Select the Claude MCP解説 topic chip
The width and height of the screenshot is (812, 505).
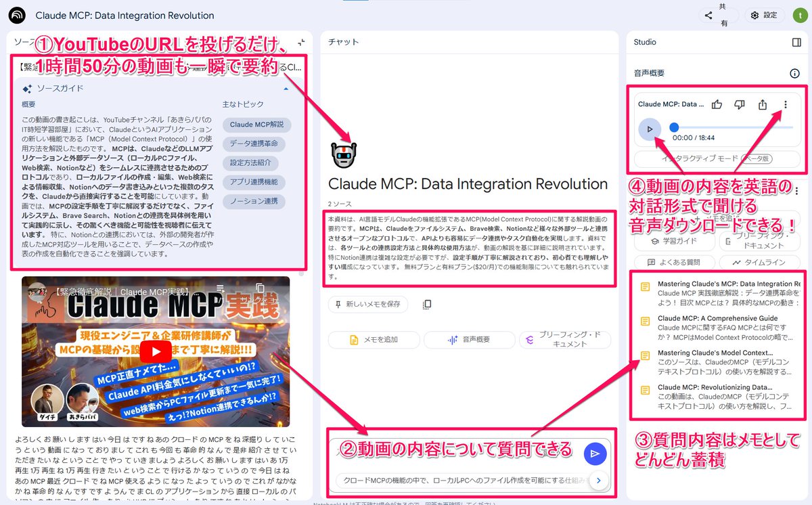256,125
